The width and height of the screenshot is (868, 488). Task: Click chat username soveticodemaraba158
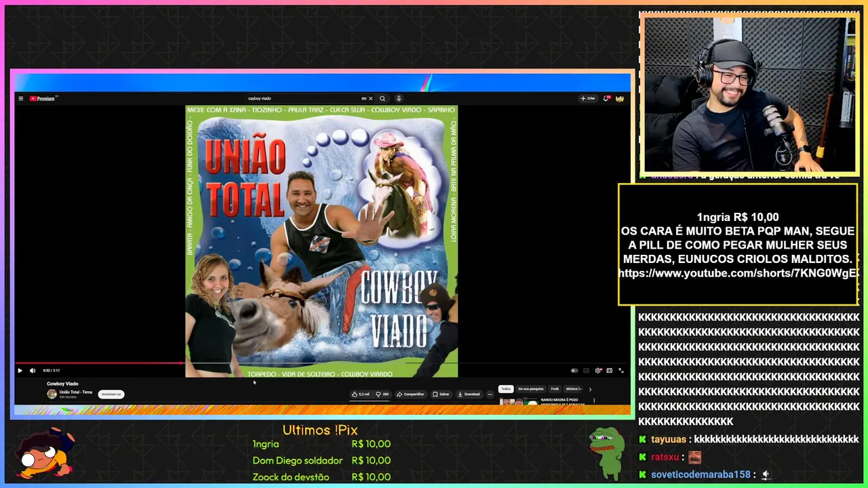click(x=701, y=475)
